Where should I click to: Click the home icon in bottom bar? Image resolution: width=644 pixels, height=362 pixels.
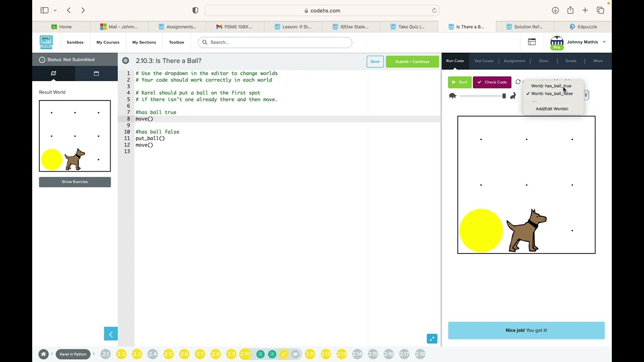pos(43,354)
